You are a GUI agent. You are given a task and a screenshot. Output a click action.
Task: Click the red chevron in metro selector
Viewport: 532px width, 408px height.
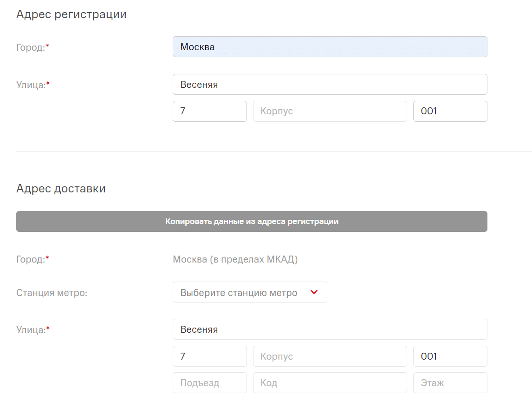click(314, 292)
